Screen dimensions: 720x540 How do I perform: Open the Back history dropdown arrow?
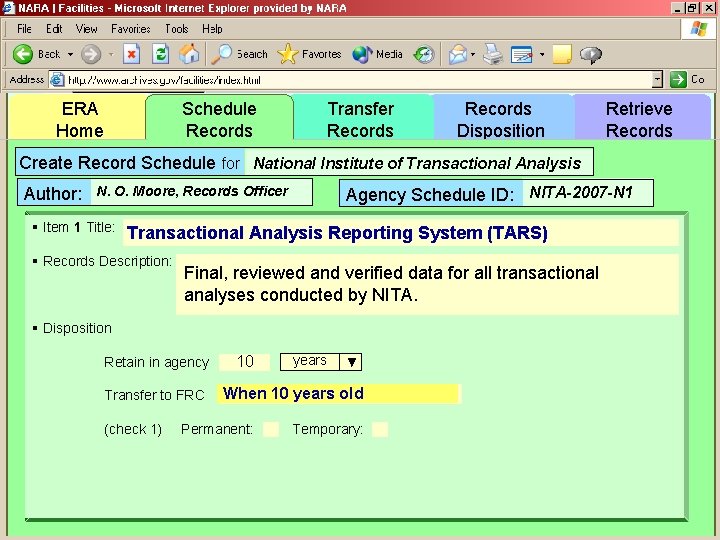(x=70, y=54)
